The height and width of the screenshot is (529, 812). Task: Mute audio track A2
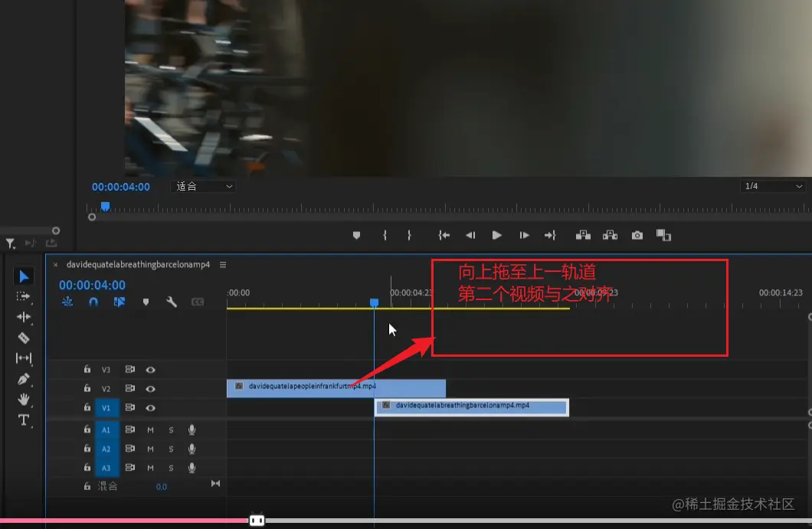[x=150, y=449]
